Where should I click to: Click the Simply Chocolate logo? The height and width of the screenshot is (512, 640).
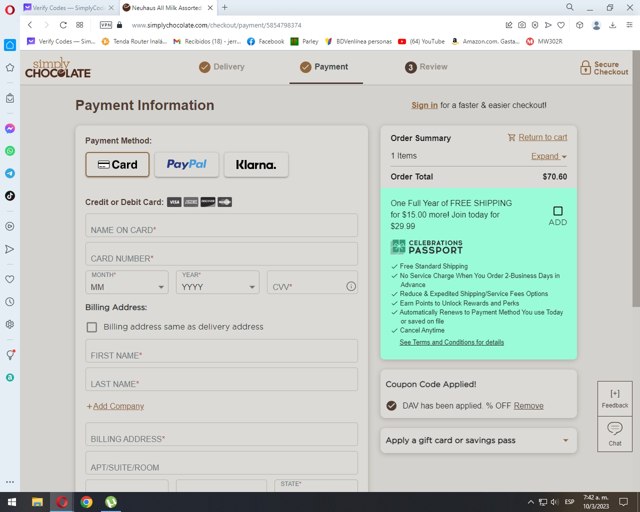tap(58, 68)
